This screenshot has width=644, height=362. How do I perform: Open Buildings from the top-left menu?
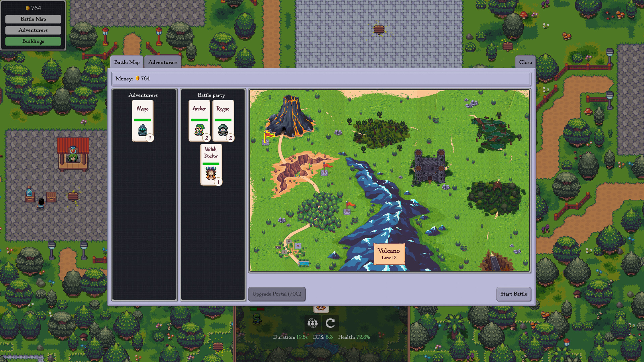(x=33, y=41)
